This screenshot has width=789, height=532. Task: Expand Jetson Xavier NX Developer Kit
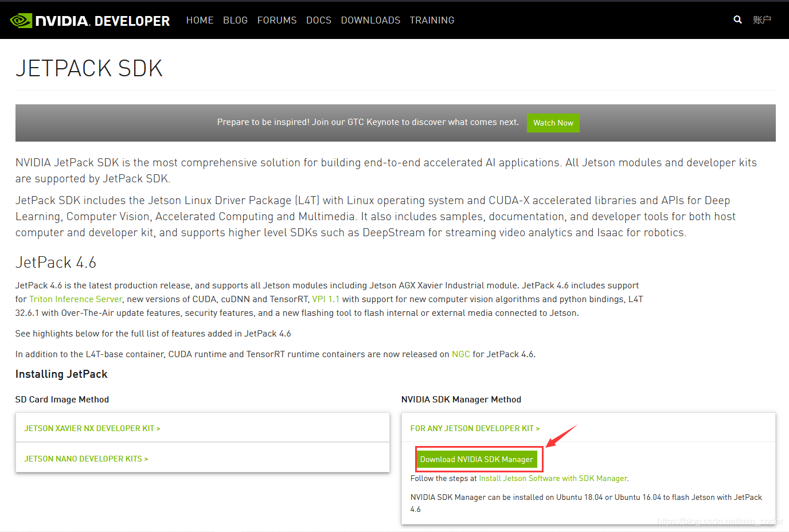click(x=92, y=428)
